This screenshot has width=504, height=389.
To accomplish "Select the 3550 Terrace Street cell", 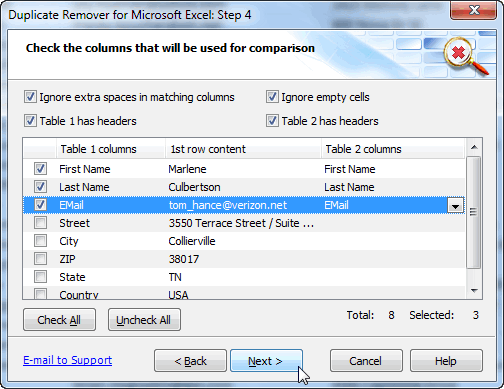I will 241,223.
